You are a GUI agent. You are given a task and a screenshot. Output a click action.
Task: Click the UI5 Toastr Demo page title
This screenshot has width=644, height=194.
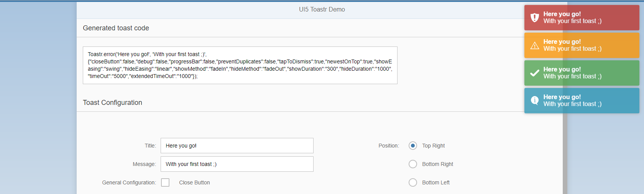click(322, 10)
